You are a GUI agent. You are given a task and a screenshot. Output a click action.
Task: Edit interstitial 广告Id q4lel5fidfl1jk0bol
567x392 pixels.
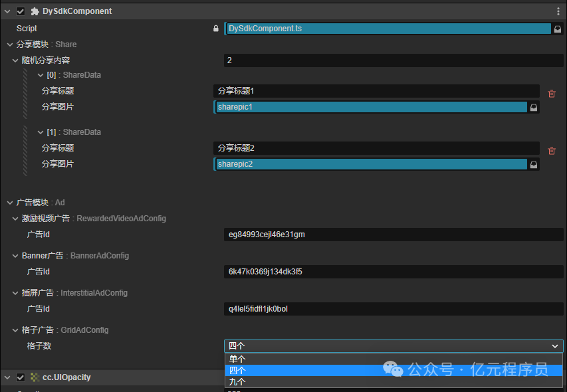click(x=394, y=309)
